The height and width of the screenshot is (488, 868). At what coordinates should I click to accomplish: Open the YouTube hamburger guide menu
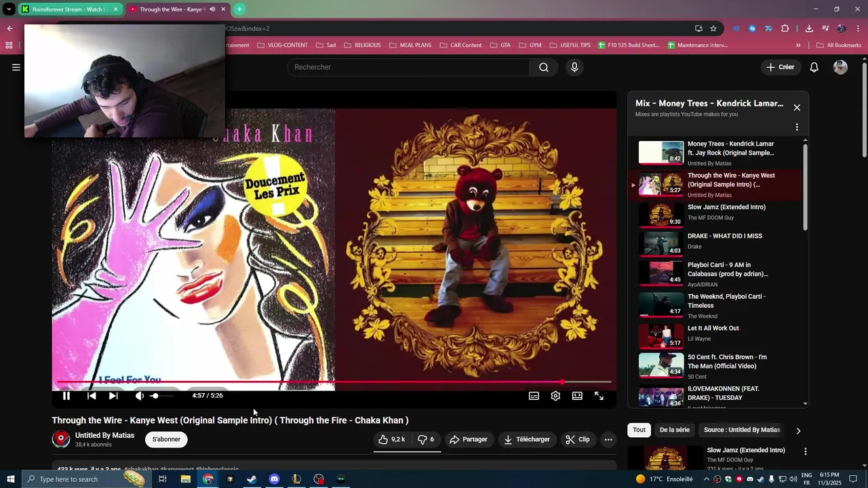click(16, 67)
